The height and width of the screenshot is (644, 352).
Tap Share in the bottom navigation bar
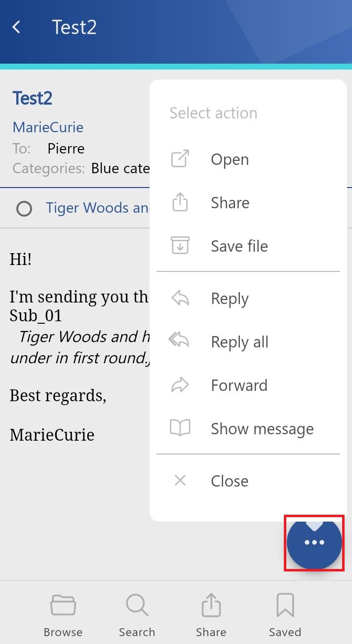[211, 614]
